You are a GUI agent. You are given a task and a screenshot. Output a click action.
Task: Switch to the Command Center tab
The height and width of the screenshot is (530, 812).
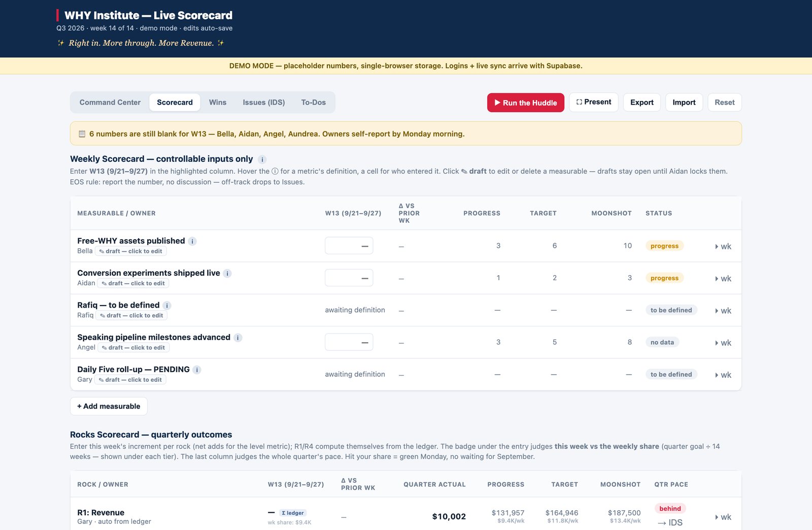110,103
